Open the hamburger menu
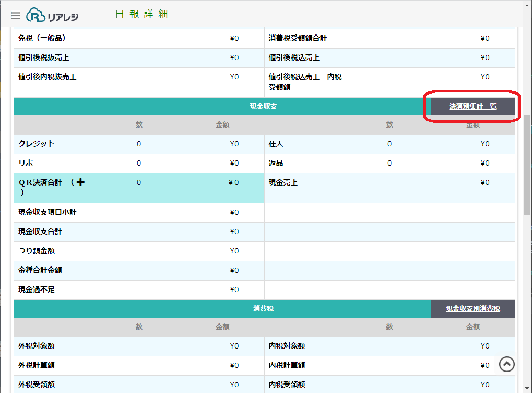The image size is (532, 394). point(16,16)
